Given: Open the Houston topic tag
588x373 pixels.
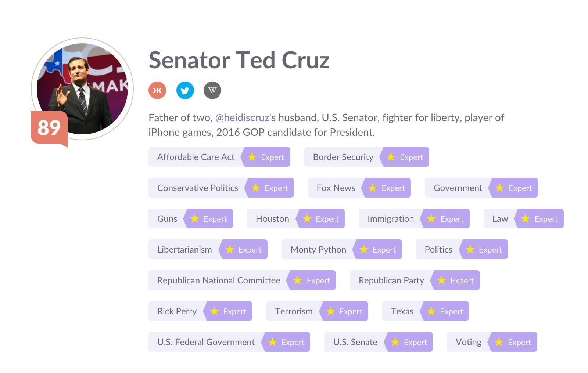Looking at the screenshot, I should point(272,219).
